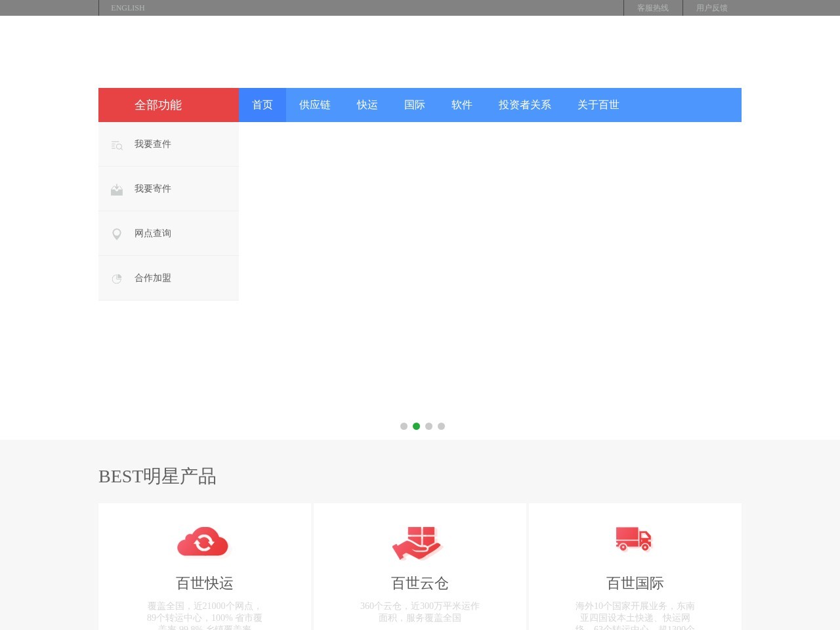The height and width of the screenshot is (630, 840).
Task: Click the 百世云仓 product title
Action: (420, 583)
